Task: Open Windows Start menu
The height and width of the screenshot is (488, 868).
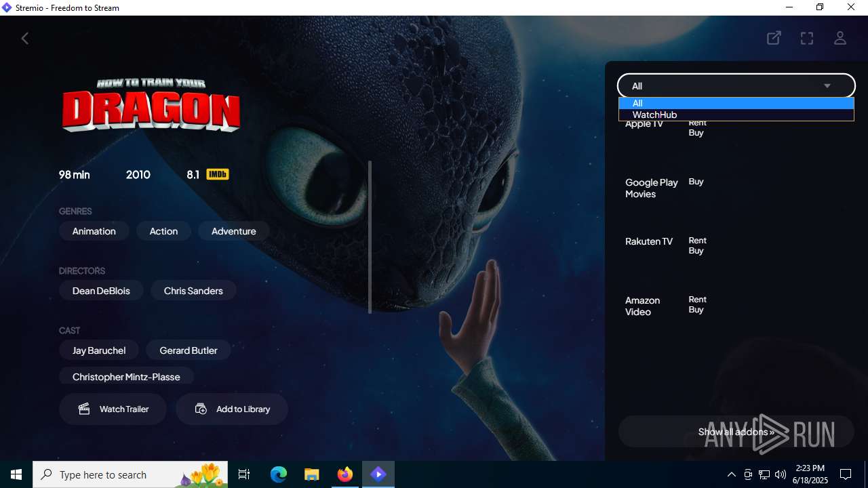Action: (16, 474)
